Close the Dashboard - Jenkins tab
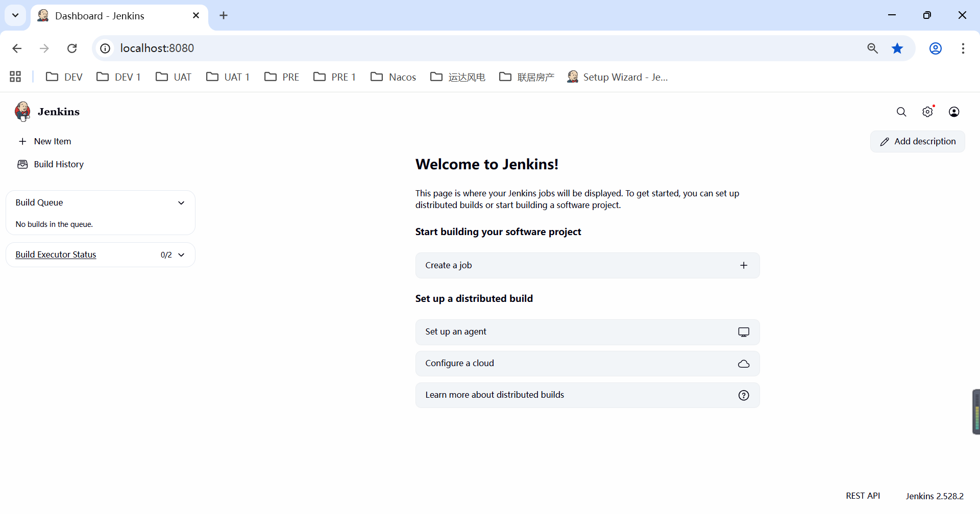Screen dimensions: 980x514 click(x=196, y=15)
